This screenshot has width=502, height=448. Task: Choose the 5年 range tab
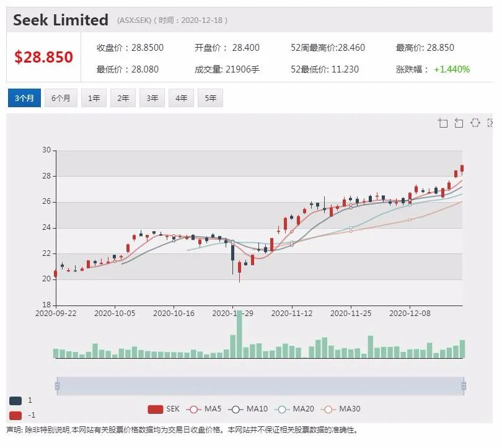coord(210,98)
